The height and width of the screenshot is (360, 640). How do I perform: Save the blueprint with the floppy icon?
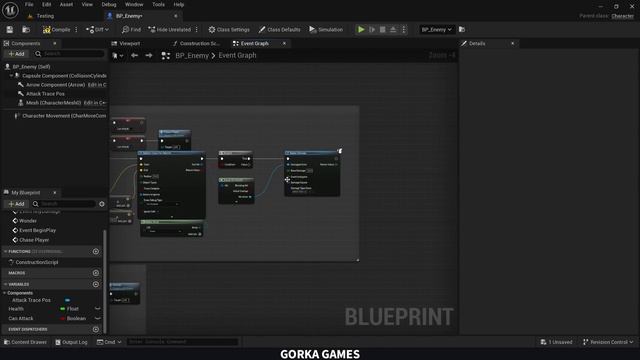(x=10, y=29)
